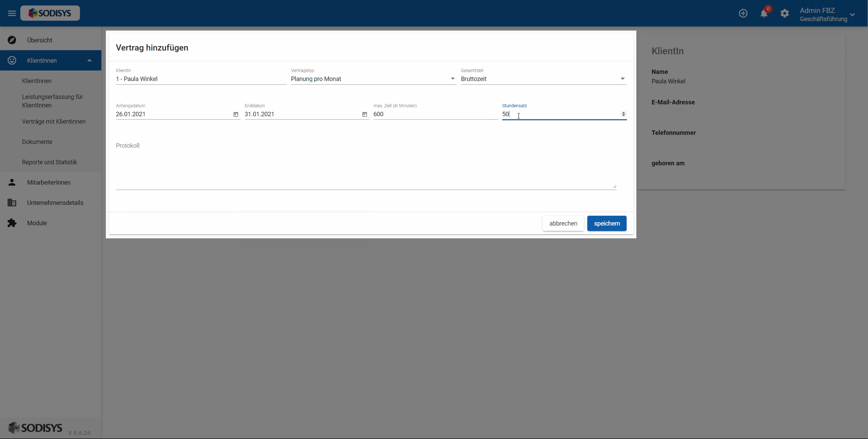Click the Admin FBZ user name
868x439 pixels.
817,10
